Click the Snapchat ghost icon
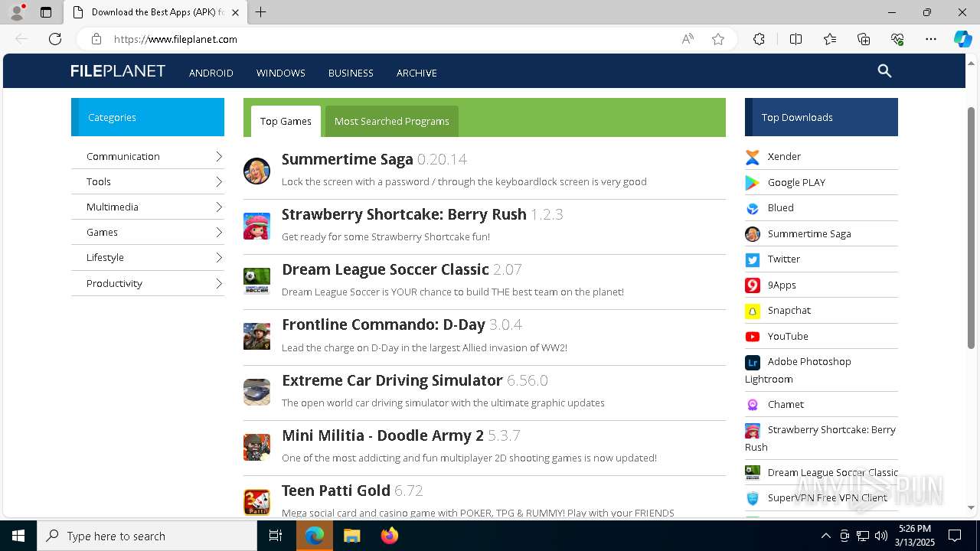Screen dimensions: 980x551 tap(753, 311)
